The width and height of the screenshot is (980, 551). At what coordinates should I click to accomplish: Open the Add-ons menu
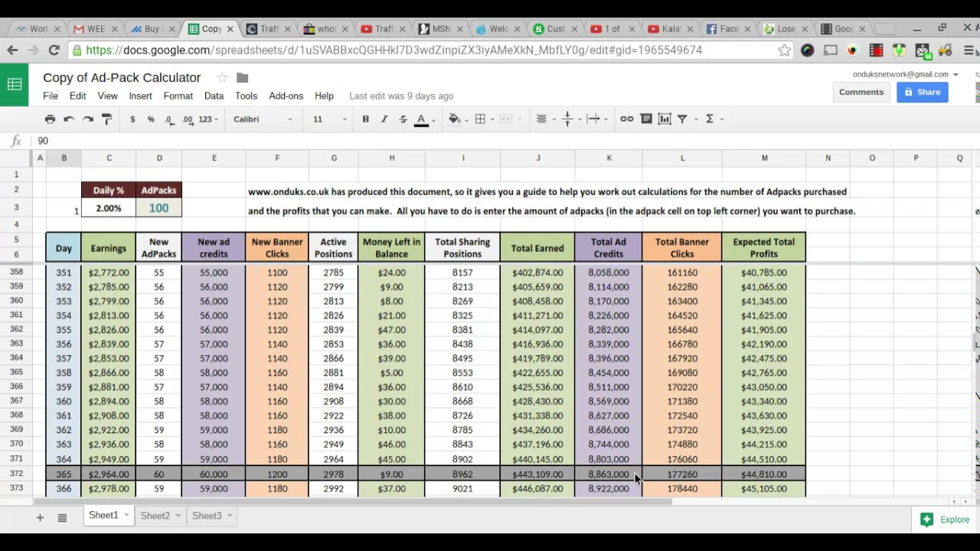click(x=286, y=96)
